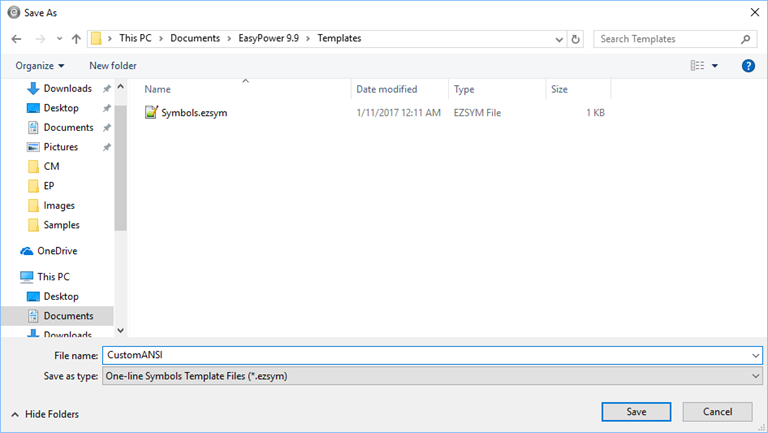Screen dimensions: 768x433
Task: Open the Pictures folder in sidebar
Action: (60, 147)
